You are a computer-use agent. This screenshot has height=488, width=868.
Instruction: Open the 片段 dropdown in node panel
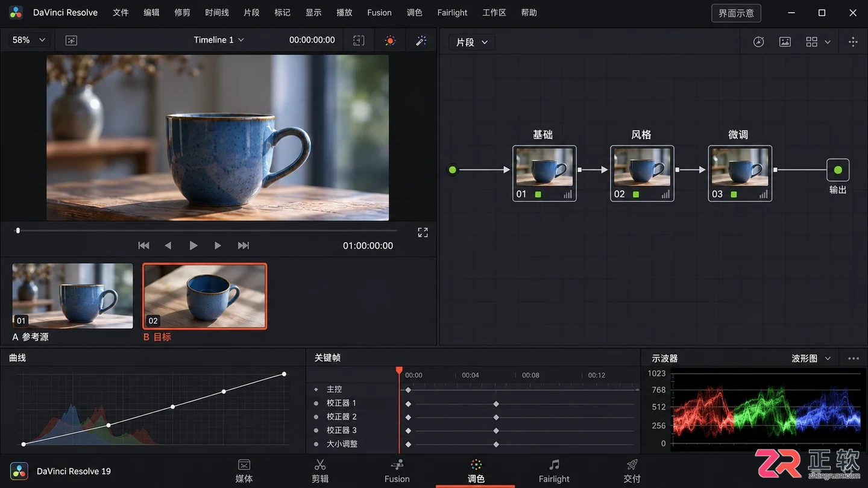pos(471,42)
